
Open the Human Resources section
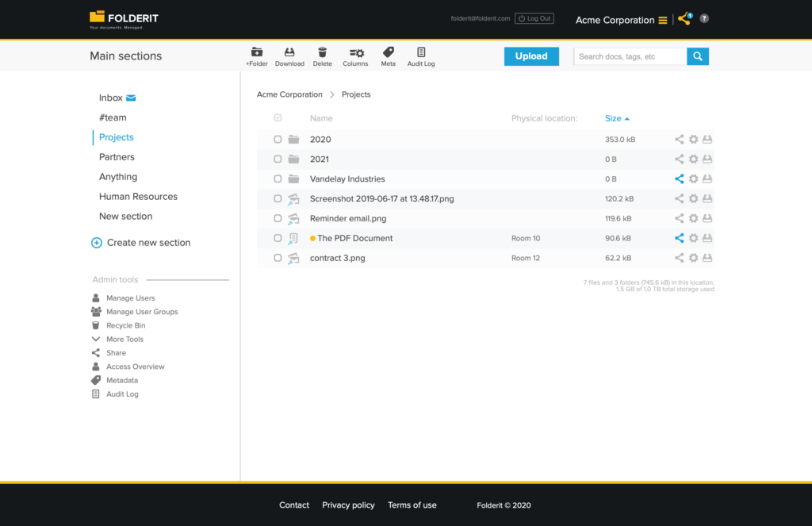[138, 197]
